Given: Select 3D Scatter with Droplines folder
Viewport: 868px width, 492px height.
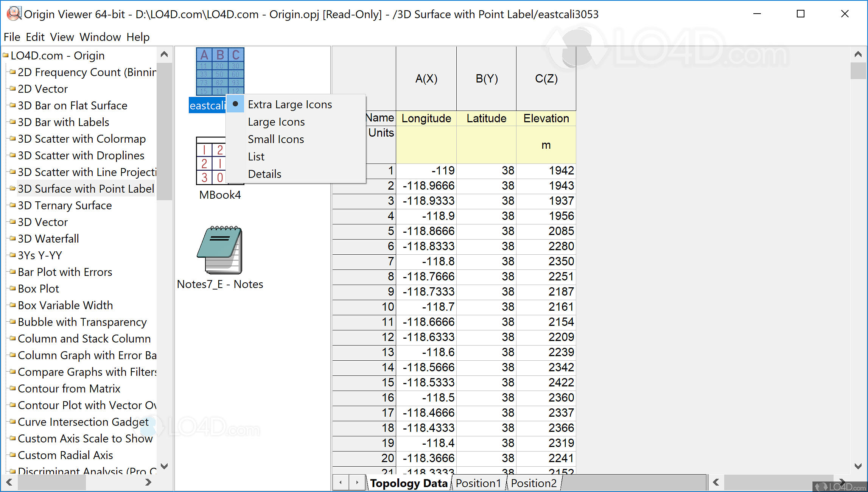Looking at the screenshot, I should [81, 155].
